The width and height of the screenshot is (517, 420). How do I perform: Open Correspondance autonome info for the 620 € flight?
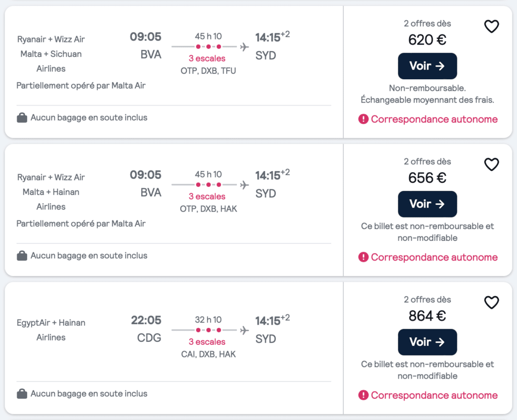pos(434,119)
